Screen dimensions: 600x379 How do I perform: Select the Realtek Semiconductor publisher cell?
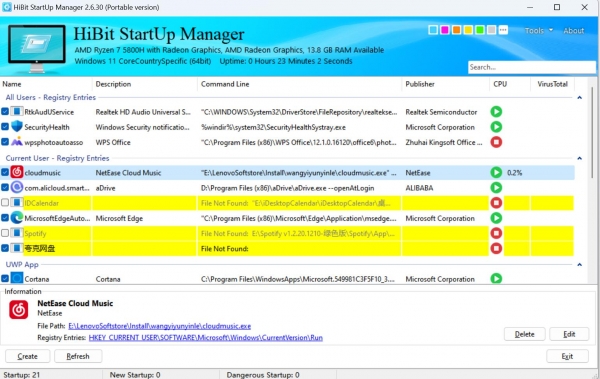click(441, 112)
